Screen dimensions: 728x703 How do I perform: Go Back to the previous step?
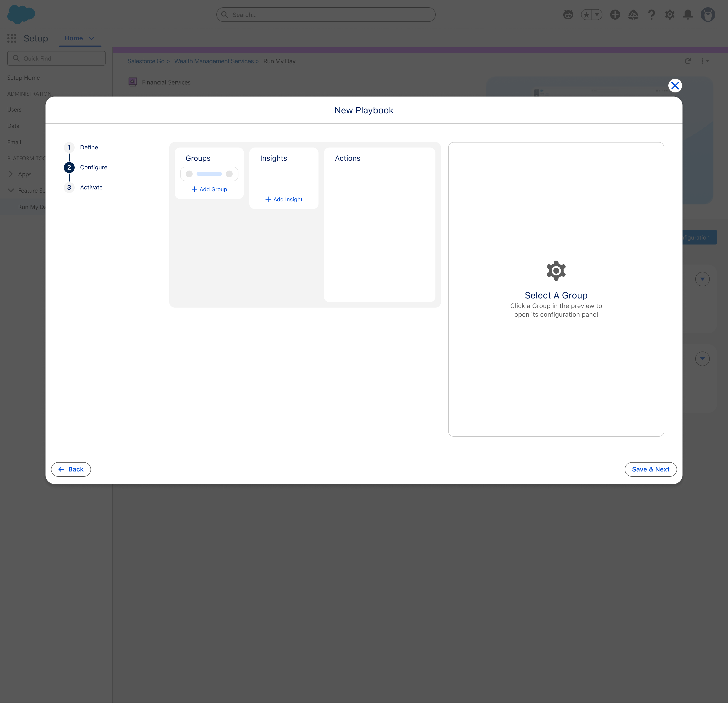(x=71, y=469)
